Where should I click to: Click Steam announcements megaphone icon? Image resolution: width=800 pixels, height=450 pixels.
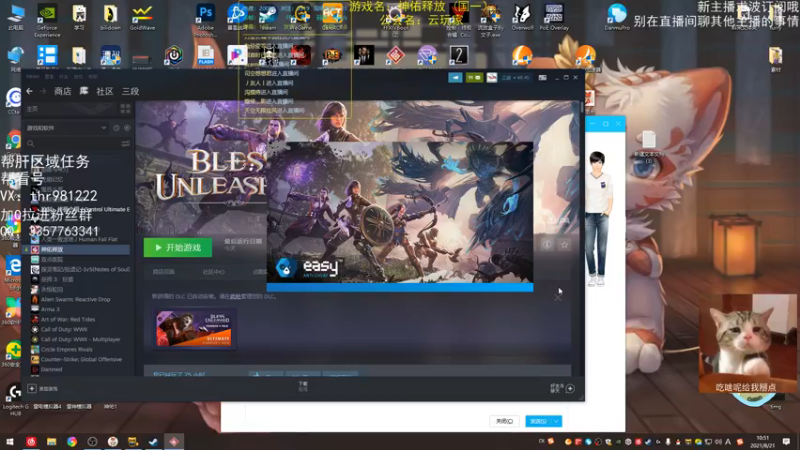pyautogui.click(x=455, y=78)
